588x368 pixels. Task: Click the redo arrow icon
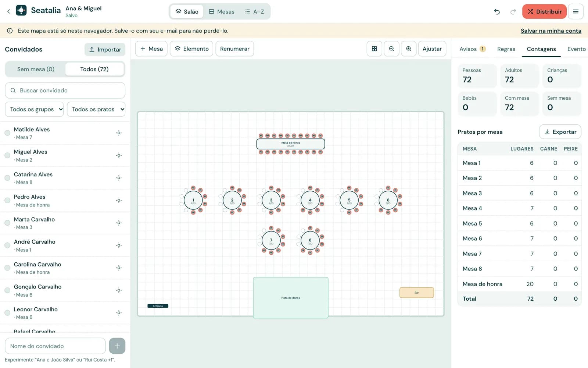(x=513, y=11)
